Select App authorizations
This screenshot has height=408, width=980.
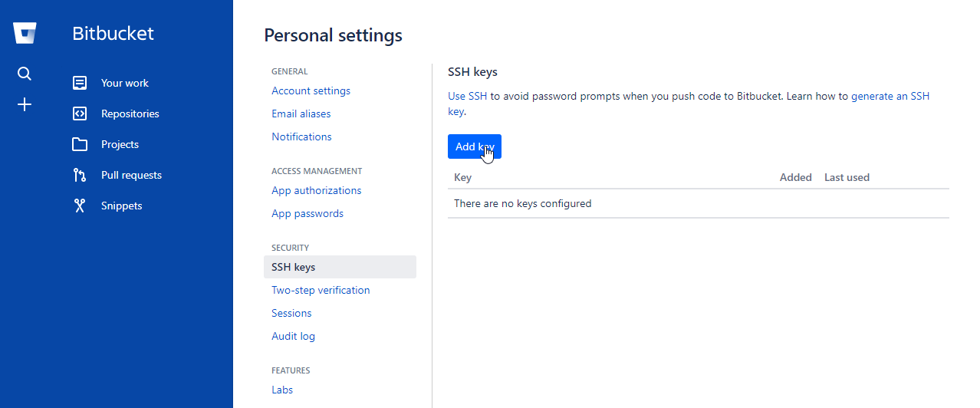(x=316, y=190)
